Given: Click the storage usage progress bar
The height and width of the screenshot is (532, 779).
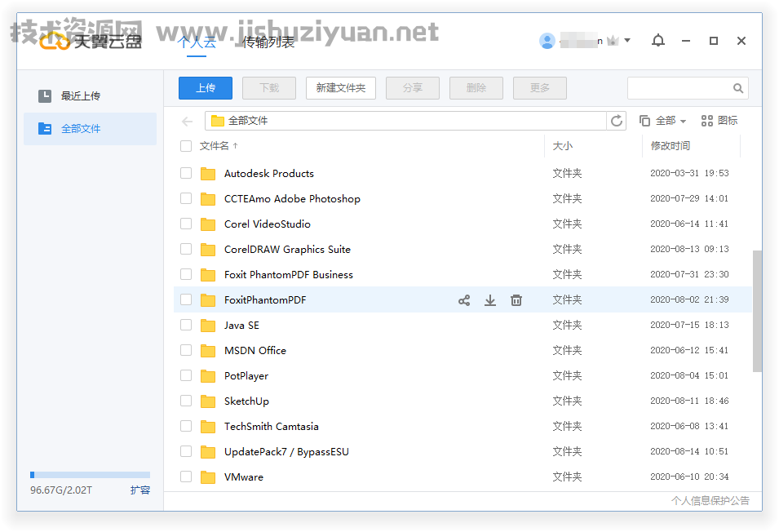Looking at the screenshot, I should tap(90, 475).
